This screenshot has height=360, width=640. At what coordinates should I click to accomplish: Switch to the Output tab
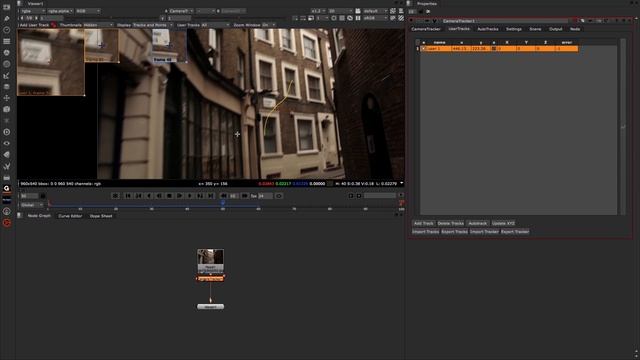point(556,29)
